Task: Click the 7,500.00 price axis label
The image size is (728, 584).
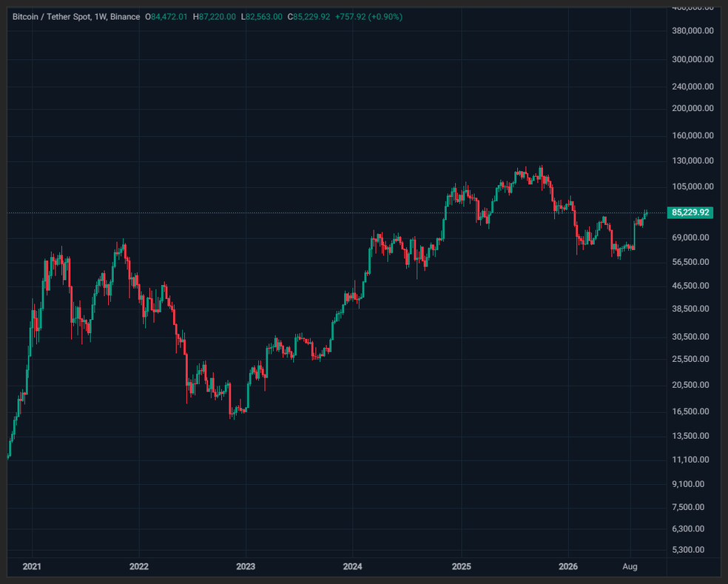Action: [688, 507]
